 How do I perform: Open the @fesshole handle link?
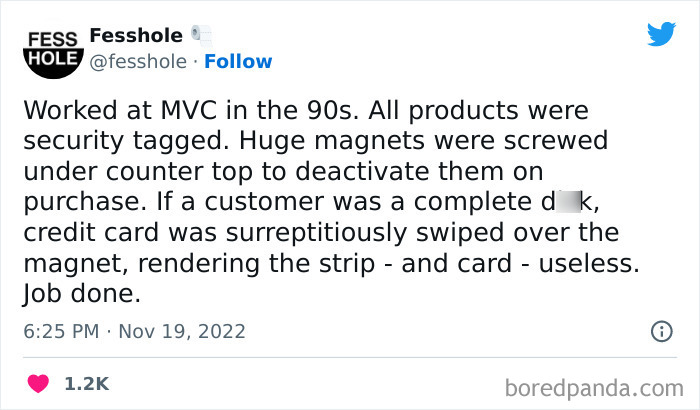click(137, 61)
